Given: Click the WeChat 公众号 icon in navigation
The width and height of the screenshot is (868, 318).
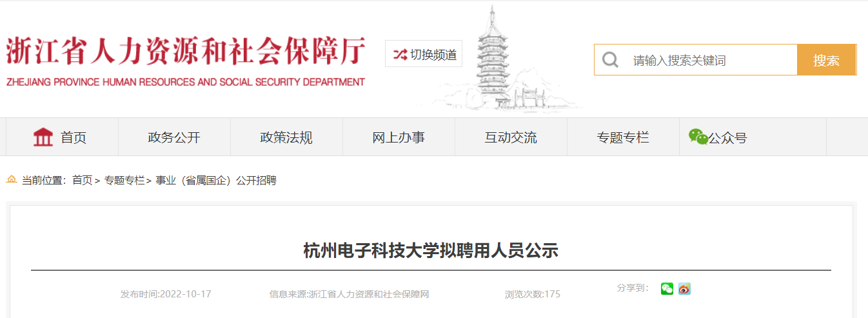Looking at the screenshot, I should (698, 136).
